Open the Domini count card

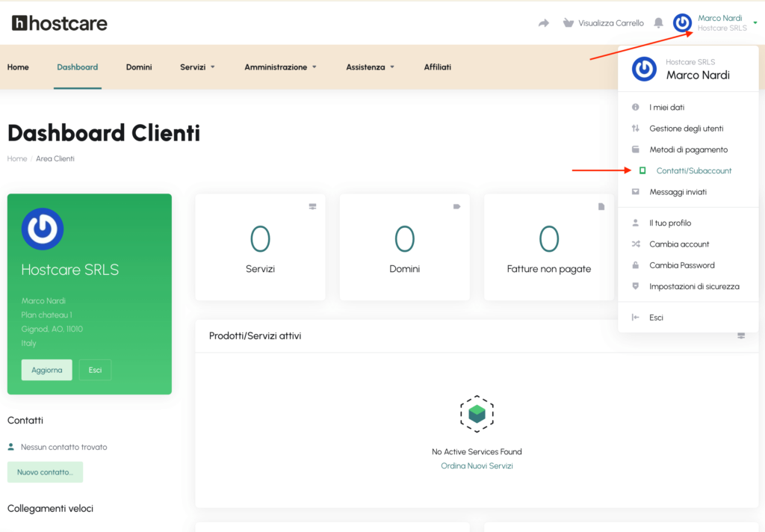(404, 247)
